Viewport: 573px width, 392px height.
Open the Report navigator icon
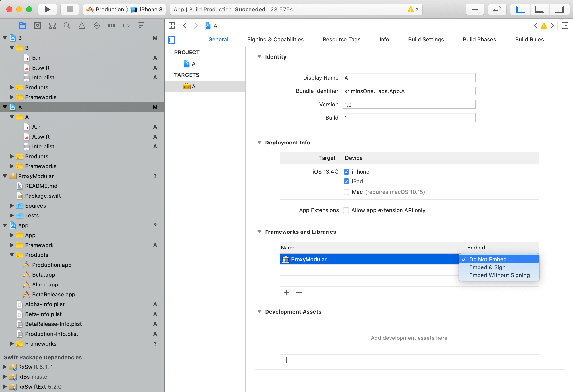(x=141, y=26)
